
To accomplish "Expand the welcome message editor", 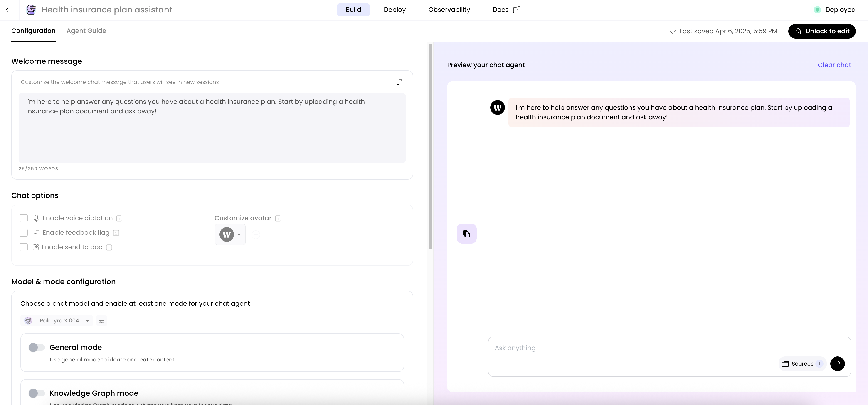I will 399,82.
